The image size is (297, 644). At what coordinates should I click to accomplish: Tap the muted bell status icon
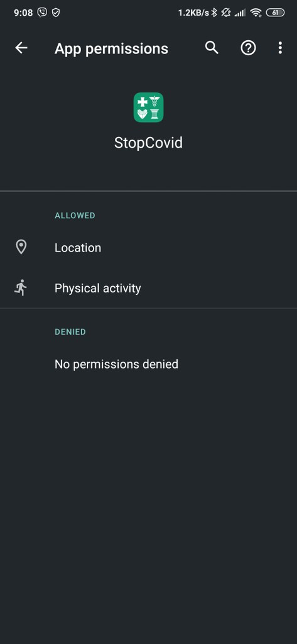pyautogui.click(x=225, y=13)
